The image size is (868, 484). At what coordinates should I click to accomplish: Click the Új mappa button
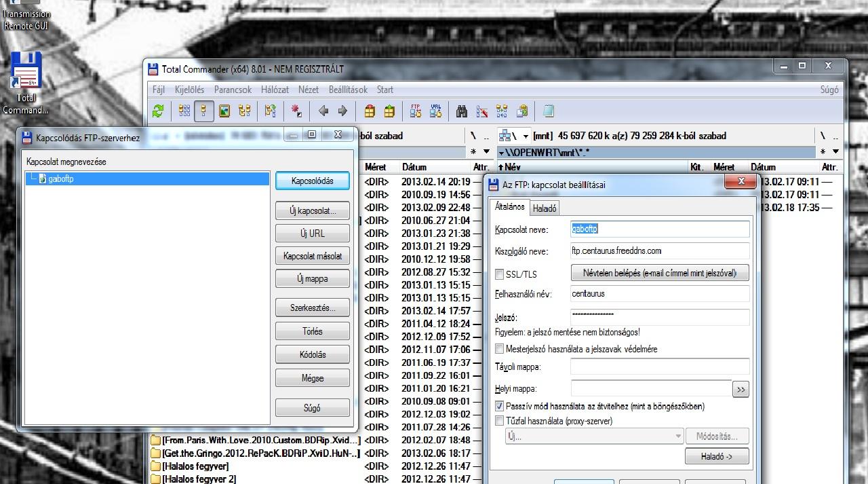pyautogui.click(x=313, y=278)
